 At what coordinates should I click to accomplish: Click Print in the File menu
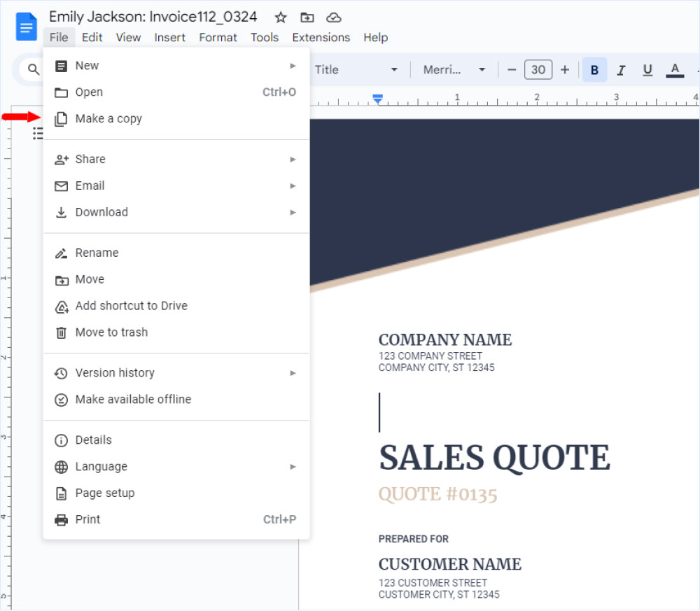pyautogui.click(x=87, y=519)
